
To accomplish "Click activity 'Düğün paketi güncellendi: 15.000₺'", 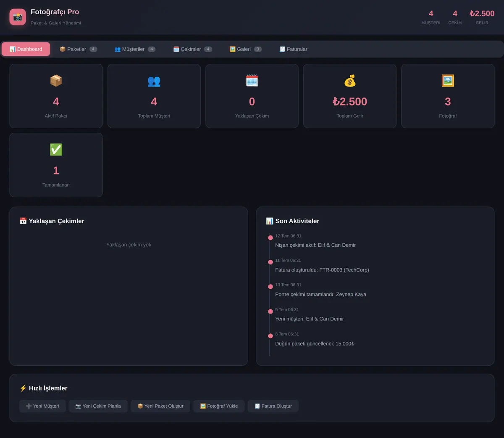I will [315, 343].
